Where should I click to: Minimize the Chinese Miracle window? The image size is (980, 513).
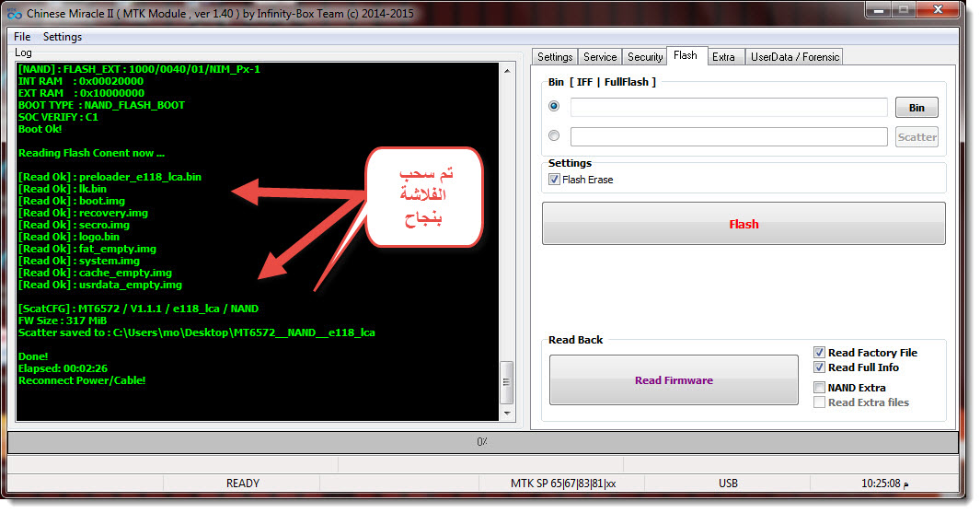coord(878,9)
